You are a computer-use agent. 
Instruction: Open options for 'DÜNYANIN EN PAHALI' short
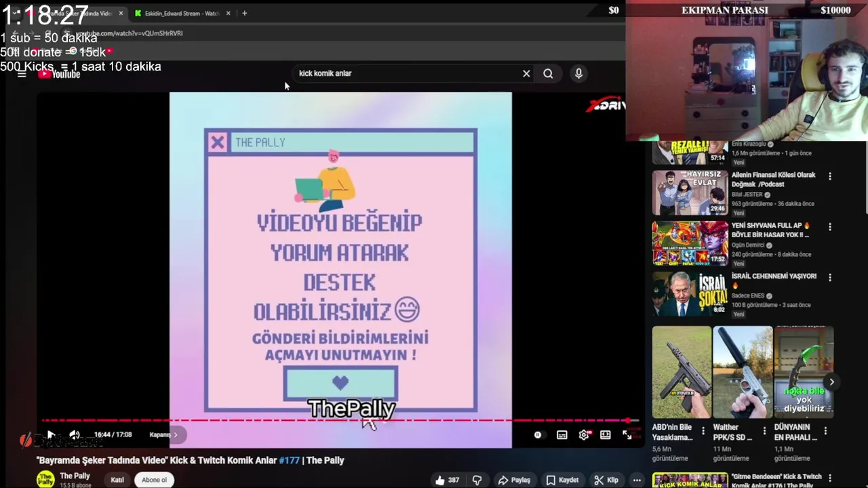825,430
